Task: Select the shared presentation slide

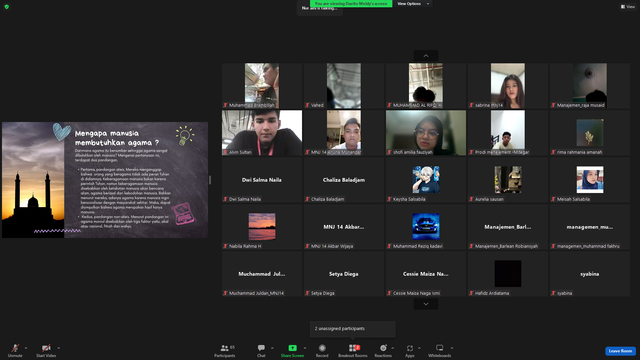Action: click(105, 180)
